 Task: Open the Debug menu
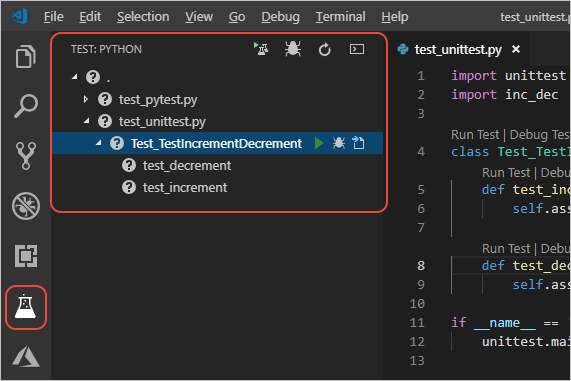(280, 17)
